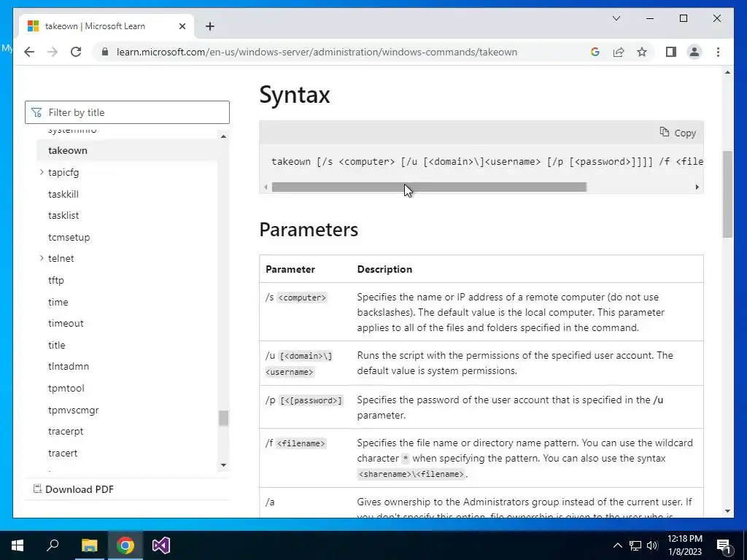Open the title command article

[x=57, y=345]
